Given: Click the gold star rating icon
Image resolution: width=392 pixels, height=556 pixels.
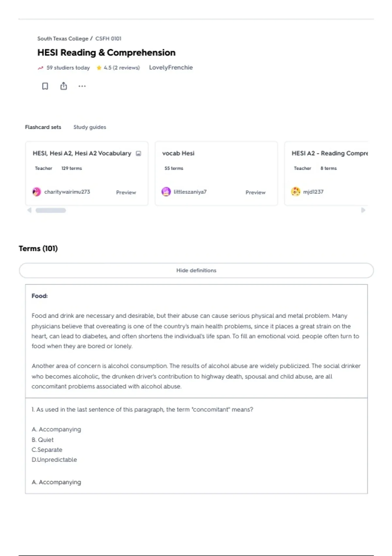Looking at the screenshot, I should coord(99,68).
